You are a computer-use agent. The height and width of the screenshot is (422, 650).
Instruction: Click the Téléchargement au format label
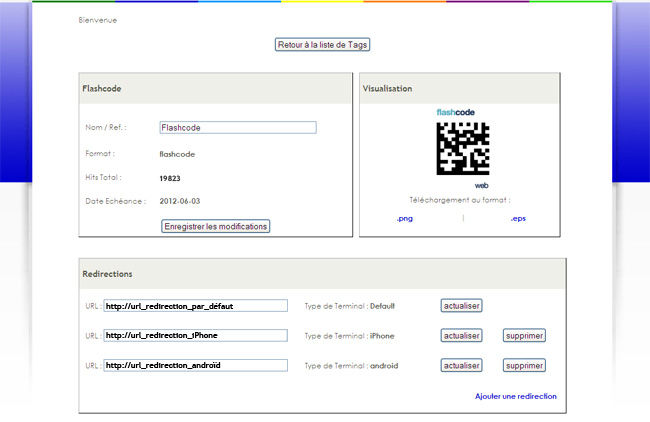pos(460,200)
